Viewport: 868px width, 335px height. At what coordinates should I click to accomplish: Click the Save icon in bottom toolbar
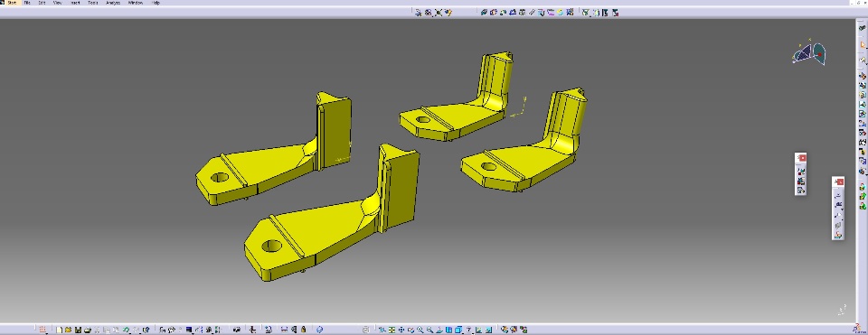(x=78, y=330)
